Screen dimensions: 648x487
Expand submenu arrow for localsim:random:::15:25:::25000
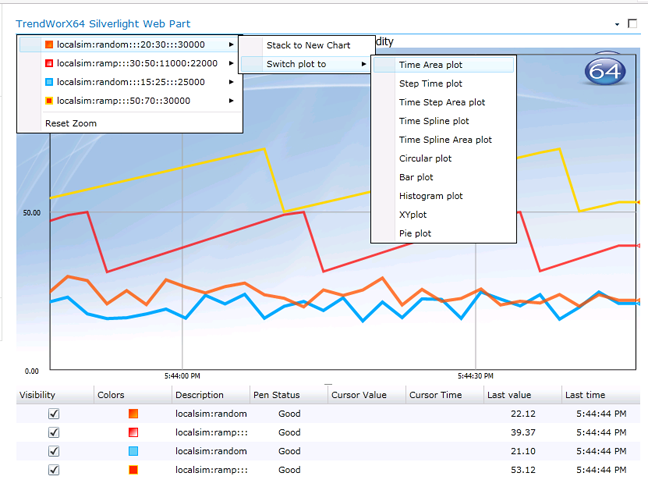click(x=231, y=82)
